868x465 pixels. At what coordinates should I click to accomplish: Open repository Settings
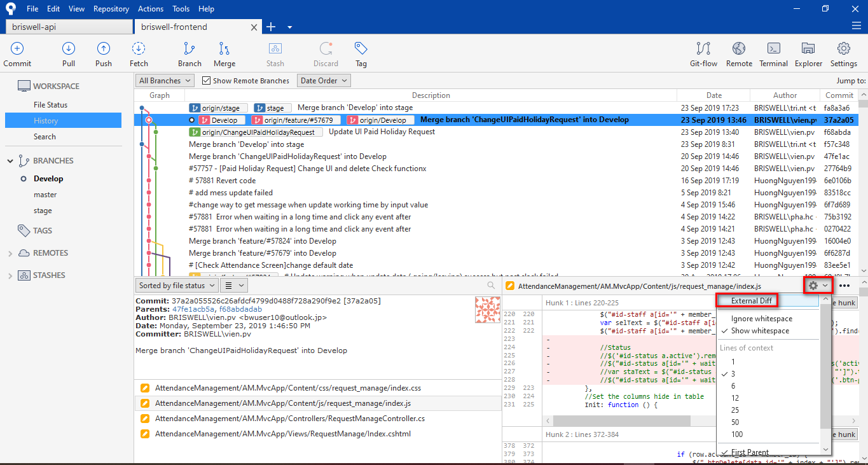(844, 54)
